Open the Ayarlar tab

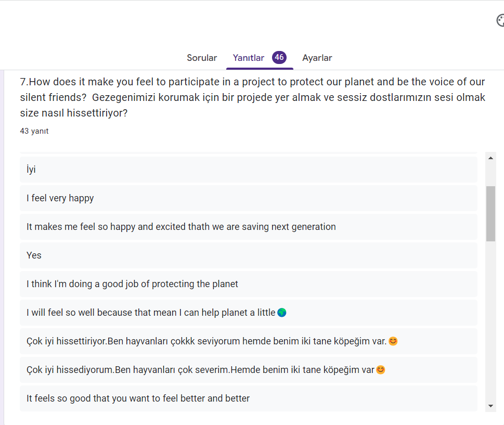tap(317, 58)
